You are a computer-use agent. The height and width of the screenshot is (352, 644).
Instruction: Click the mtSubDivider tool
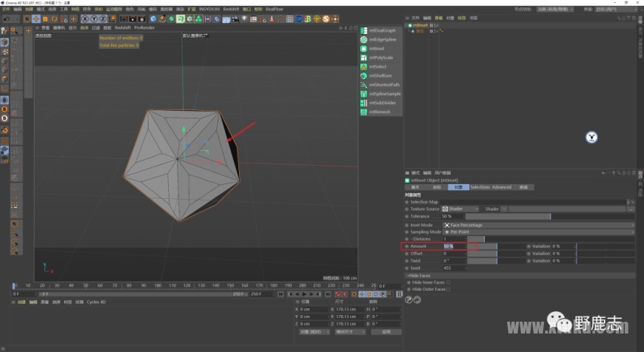point(380,103)
